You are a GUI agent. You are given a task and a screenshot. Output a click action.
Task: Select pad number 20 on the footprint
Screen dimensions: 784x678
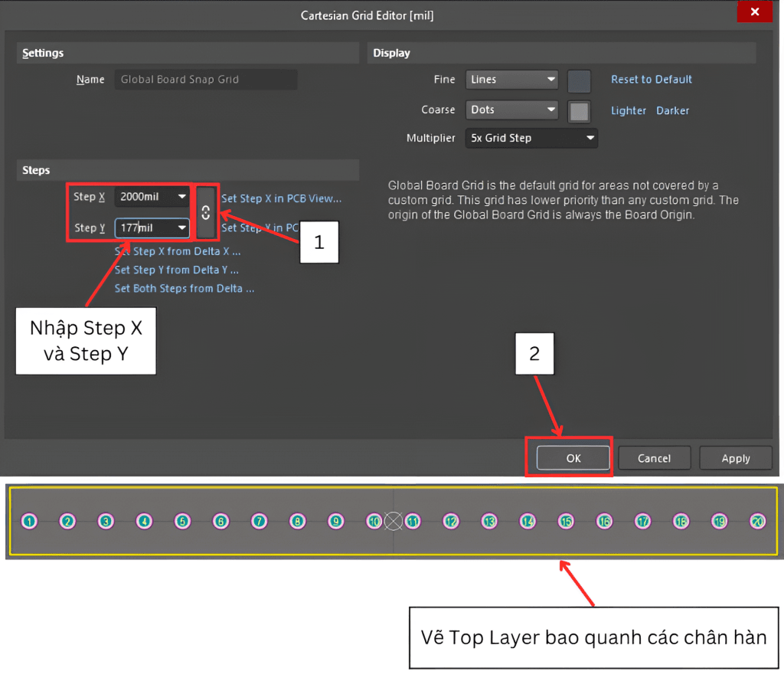[757, 521]
